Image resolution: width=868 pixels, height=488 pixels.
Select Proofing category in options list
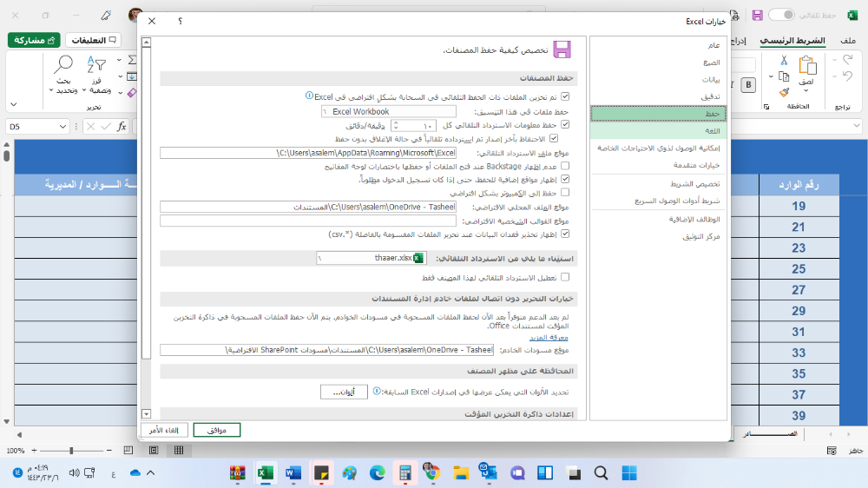(x=658, y=96)
